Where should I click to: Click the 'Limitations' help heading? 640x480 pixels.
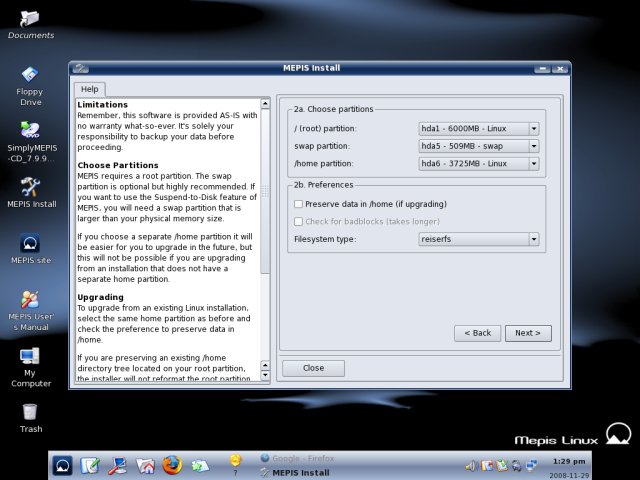pos(102,104)
